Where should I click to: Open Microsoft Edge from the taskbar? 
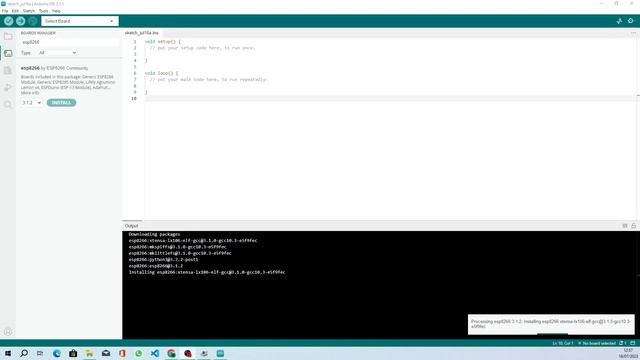pyautogui.click(x=57, y=353)
